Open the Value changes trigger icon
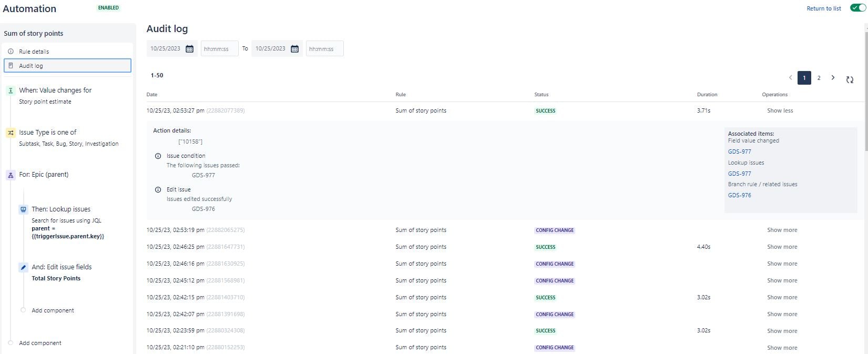Screen dimensions: 868x354 11,90
